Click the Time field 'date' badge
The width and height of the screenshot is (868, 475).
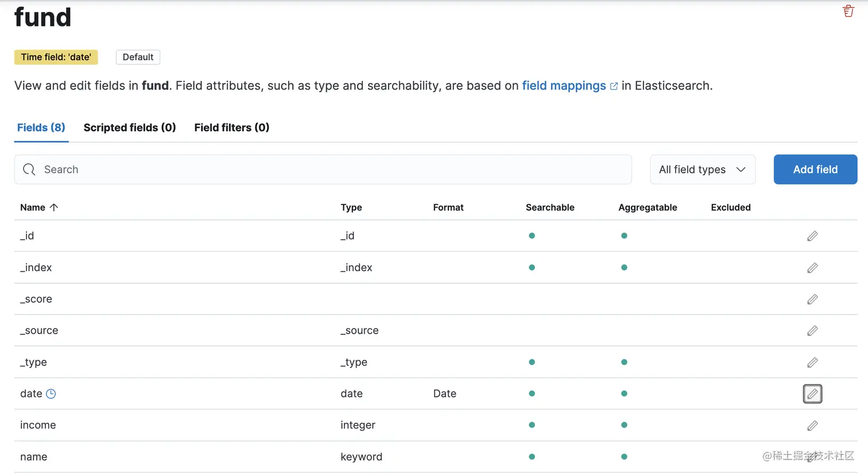pos(56,57)
